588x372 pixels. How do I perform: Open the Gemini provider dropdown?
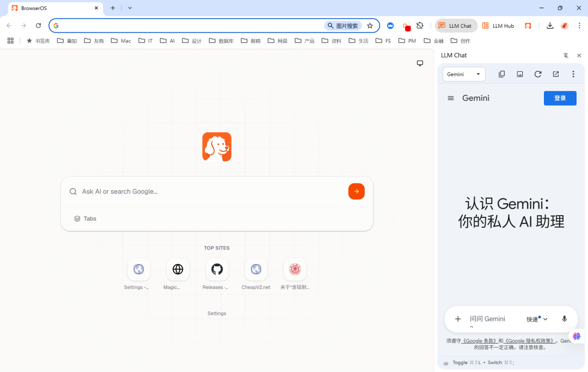click(463, 74)
